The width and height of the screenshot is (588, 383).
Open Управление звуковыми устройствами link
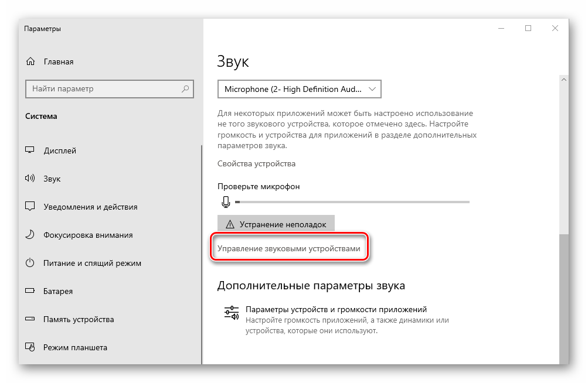(x=289, y=248)
